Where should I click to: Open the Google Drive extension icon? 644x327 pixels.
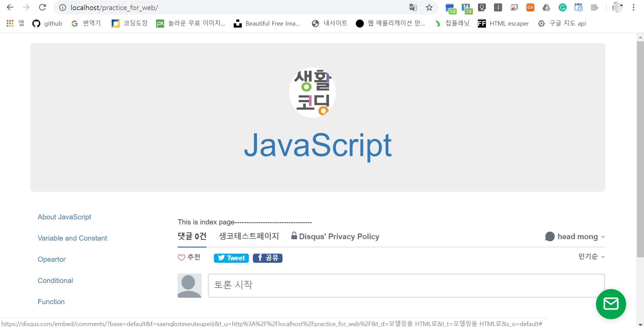coord(546,7)
